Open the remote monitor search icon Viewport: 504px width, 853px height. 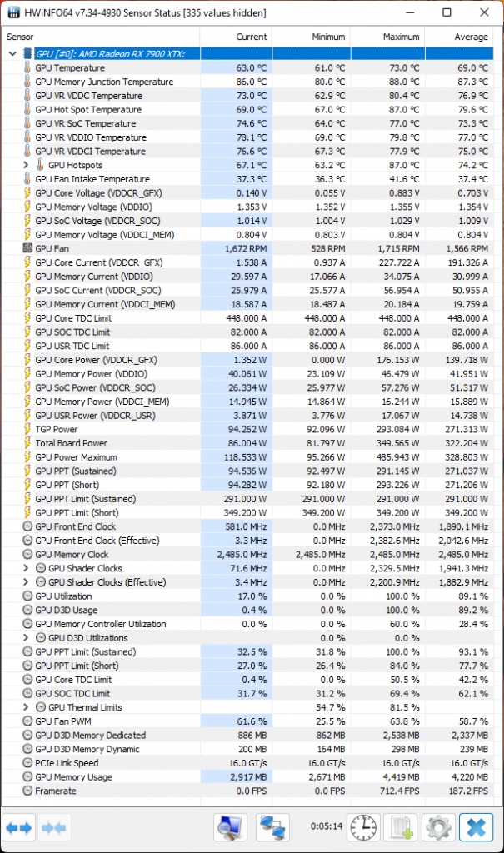230,827
